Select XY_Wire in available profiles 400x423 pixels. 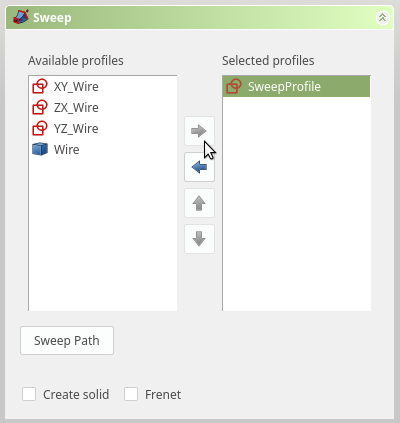point(103,87)
